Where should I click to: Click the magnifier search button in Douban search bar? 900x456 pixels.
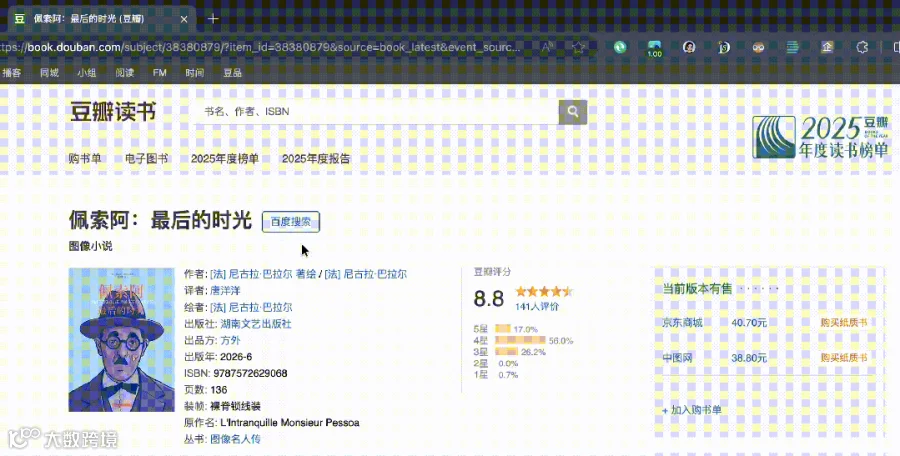(573, 111)
